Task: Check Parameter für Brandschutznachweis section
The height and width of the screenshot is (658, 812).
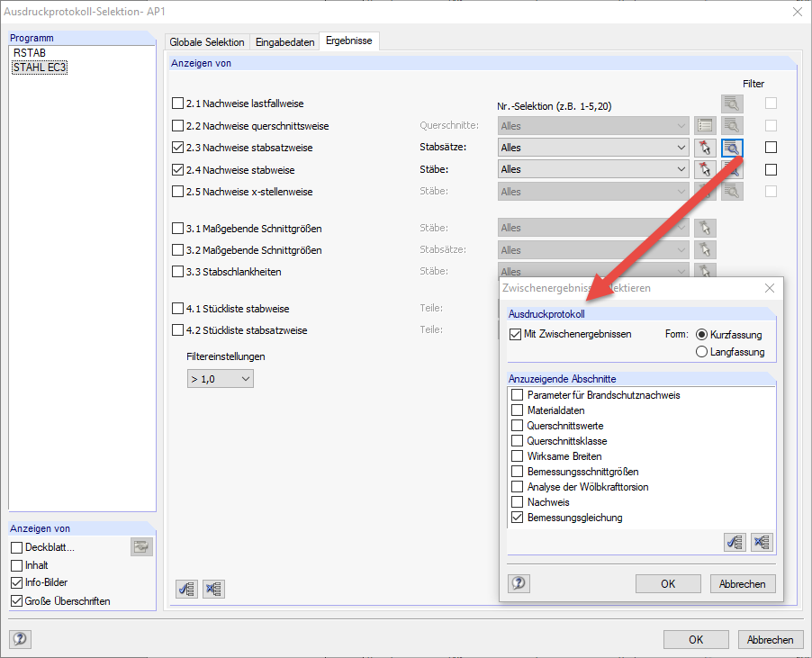Action: (517, 395)
